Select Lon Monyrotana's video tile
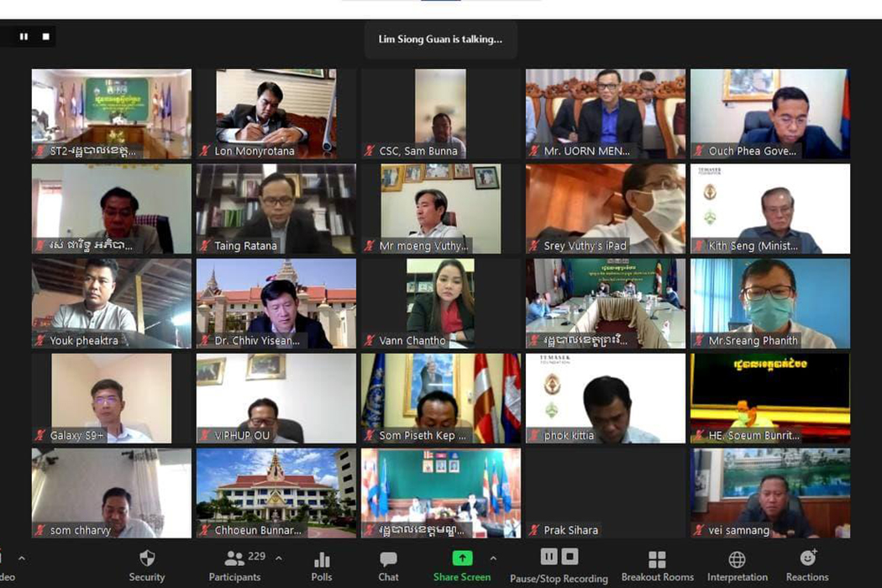The width and height of the screenshot is (882, 588). [276, 113]
